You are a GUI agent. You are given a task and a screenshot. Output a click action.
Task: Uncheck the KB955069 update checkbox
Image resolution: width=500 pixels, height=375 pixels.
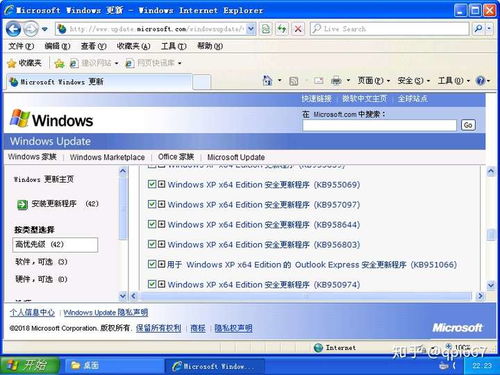(x=152, y=184)
